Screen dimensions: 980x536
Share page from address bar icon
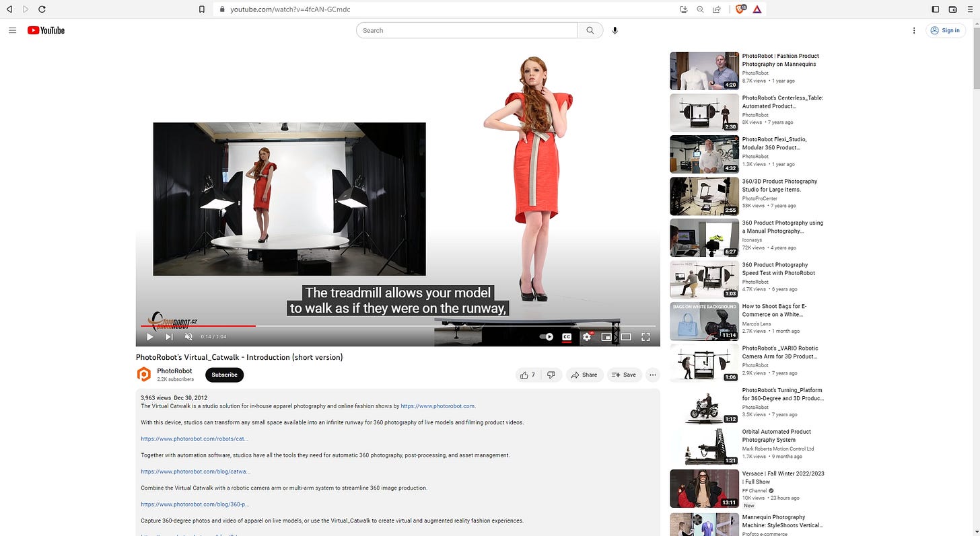(x=717, y=9)
